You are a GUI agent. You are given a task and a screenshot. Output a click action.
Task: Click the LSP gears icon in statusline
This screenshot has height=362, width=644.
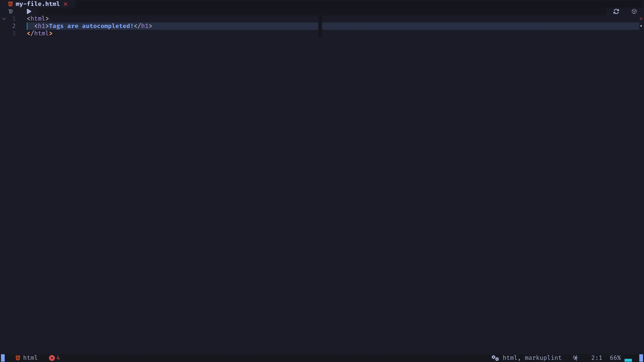click(495, 358)
